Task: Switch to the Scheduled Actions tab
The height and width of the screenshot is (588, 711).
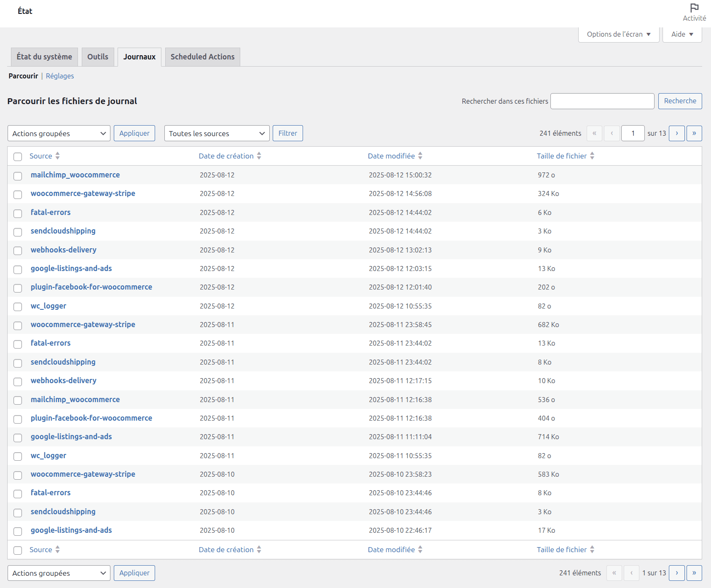Action: (202, 56)
